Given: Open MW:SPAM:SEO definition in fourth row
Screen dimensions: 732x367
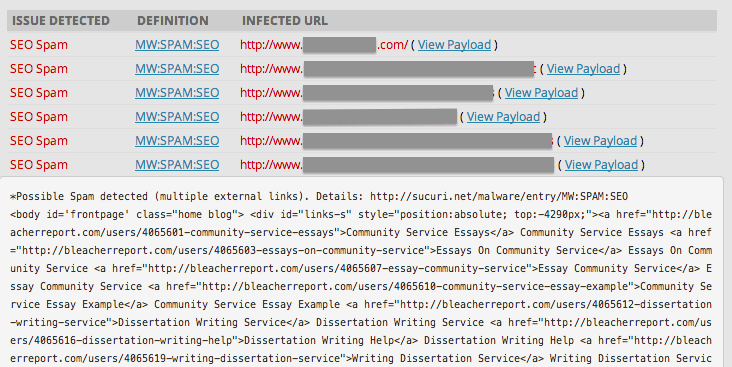Looking at the screenshot, I should click(x=177, y=117).
